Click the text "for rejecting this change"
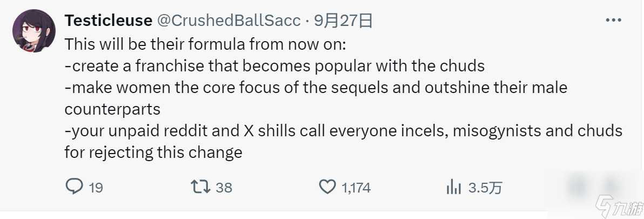644x219 pixels. [x=153, y=152]
